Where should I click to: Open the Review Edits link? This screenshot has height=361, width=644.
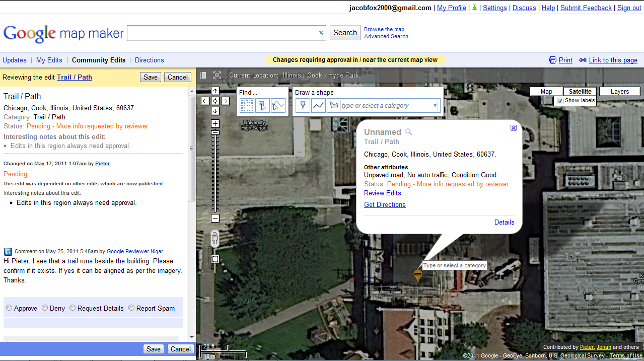383,193
